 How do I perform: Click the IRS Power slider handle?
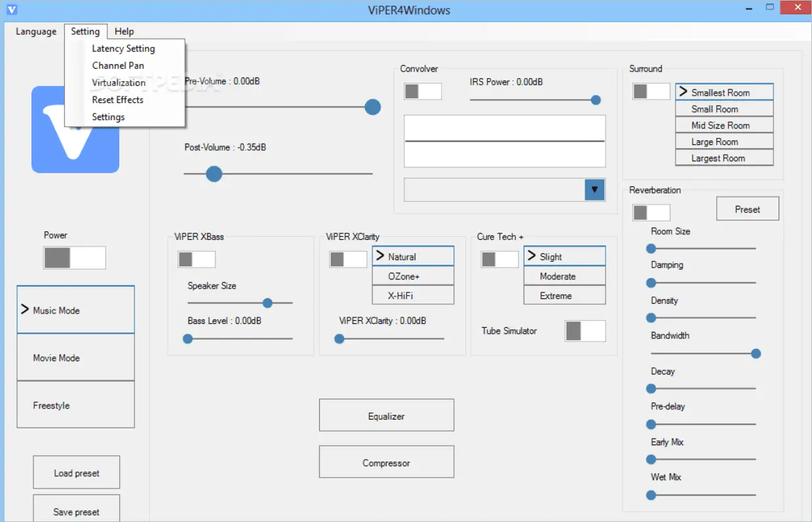click(x=596, y=100)
